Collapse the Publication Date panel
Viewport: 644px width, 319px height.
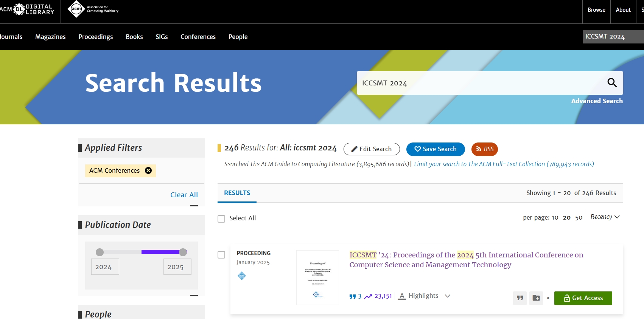(x=194, y=296)
